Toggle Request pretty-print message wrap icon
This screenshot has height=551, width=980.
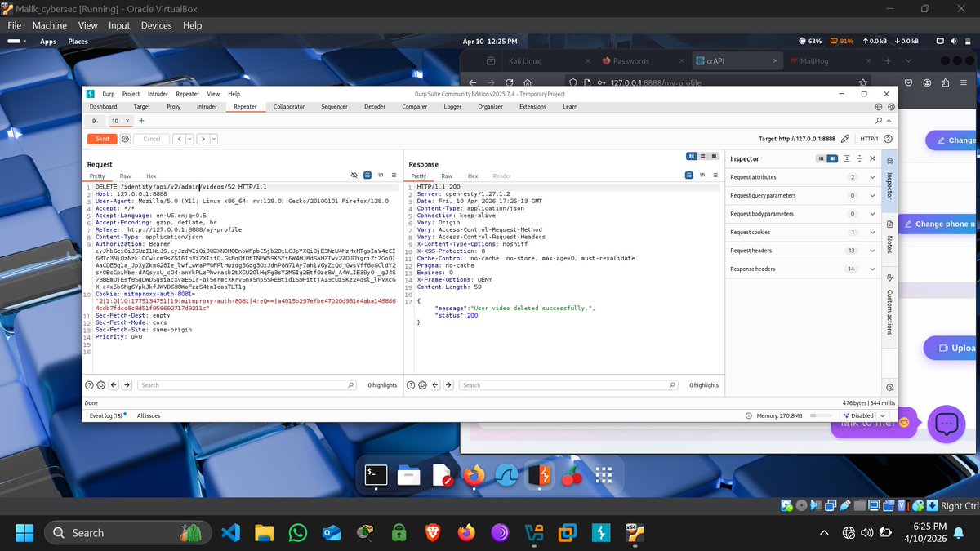[367, 176]
